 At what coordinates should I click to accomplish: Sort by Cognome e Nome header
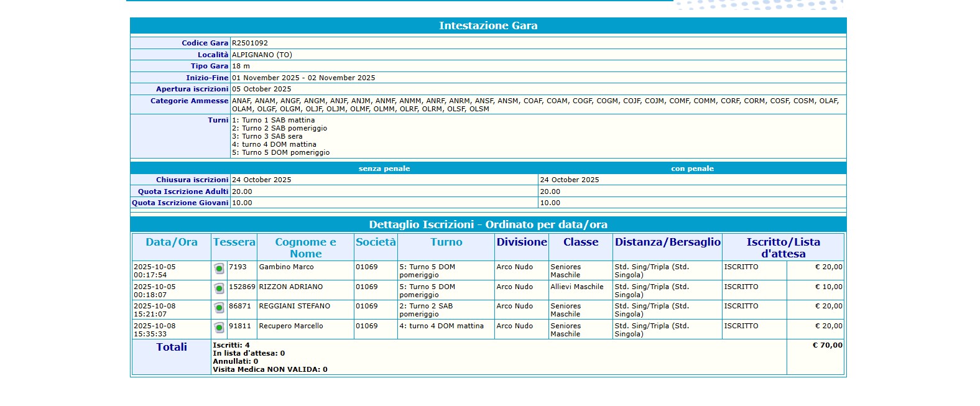305,247
